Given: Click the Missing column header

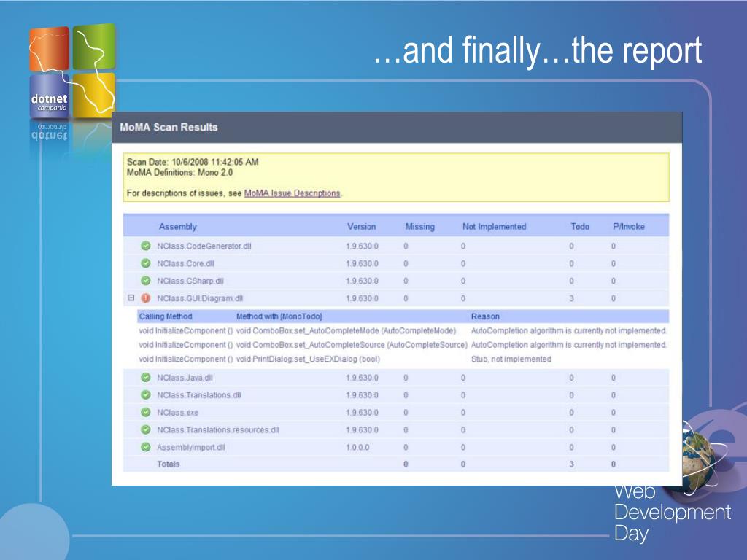Looking at the screenshot, I should click(x=419, y=227).
